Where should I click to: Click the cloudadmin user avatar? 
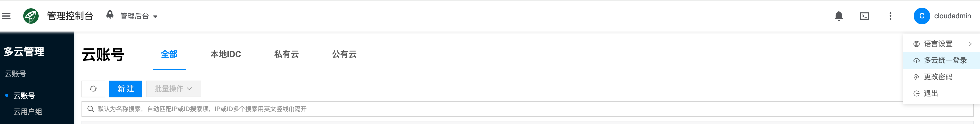click(x=921, y=16)
